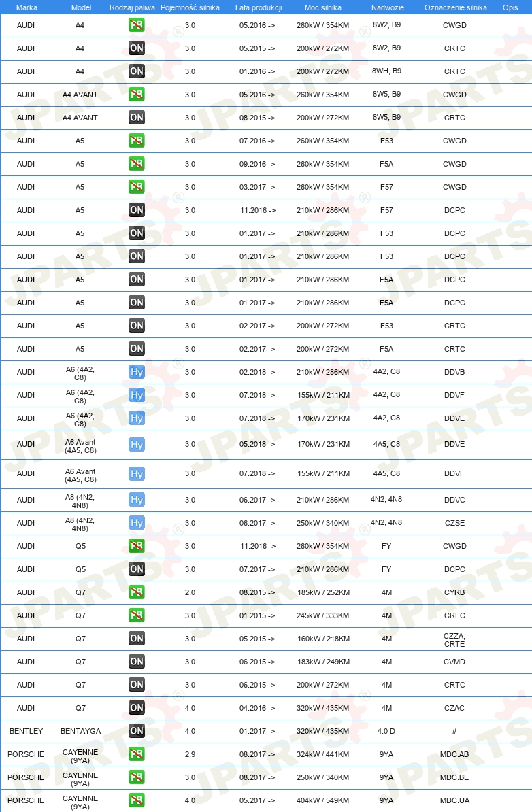Select the BENTLEY brand cell
The height and width of the screenshot is (812, 532).
tap(26, 731)
